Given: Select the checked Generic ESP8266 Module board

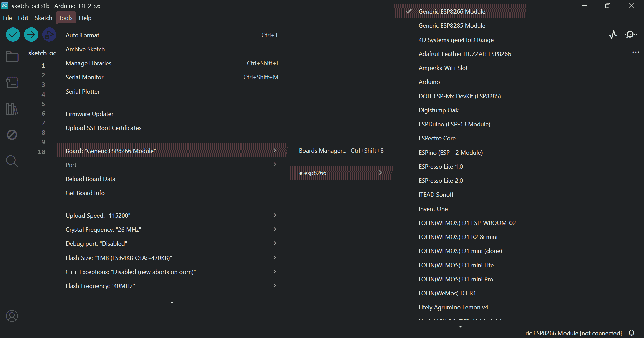Looking at the screenshot, I should (451, 12).
